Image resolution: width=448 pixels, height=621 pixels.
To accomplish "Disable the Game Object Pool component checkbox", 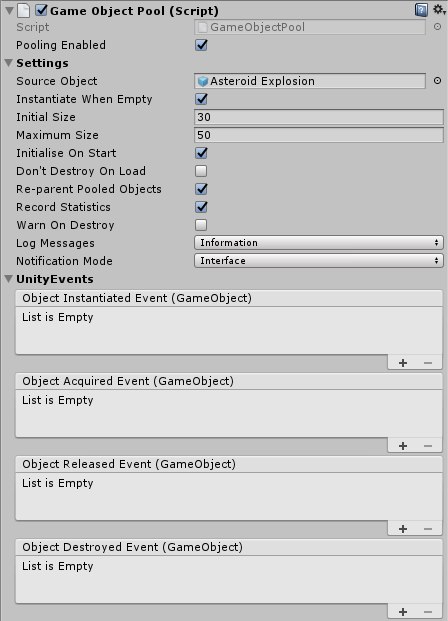I will (x=41, y=10).
